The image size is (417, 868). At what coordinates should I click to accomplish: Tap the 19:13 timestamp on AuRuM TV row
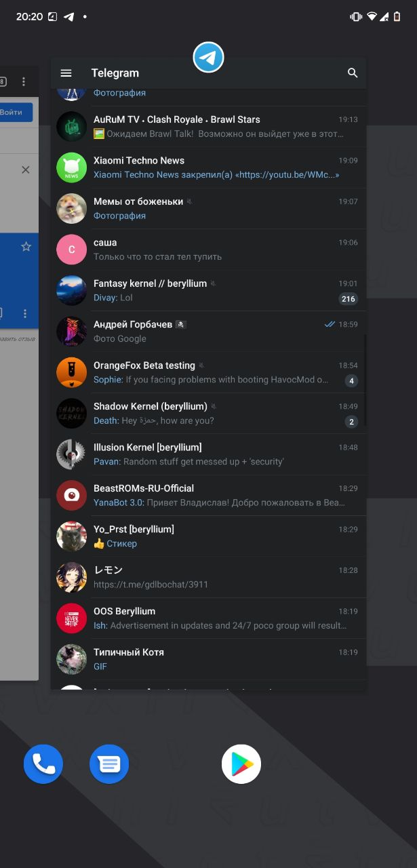pos(349,119)
